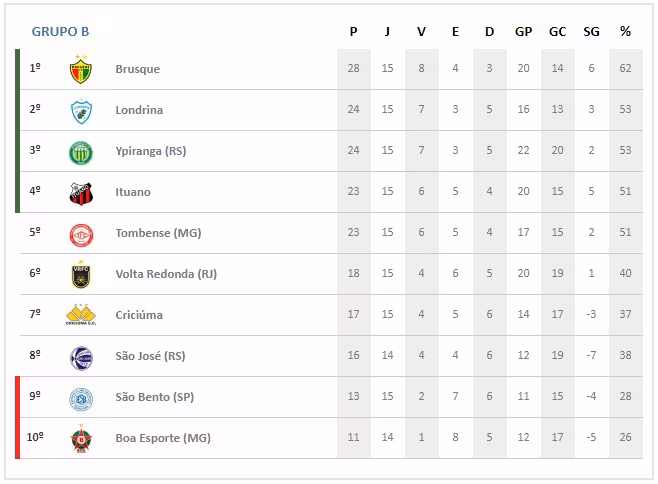The width and height of the screenshot is (658, 484).
Task: Click the Boa Esporte (MG) crest icon
Action: coord(80,439)
